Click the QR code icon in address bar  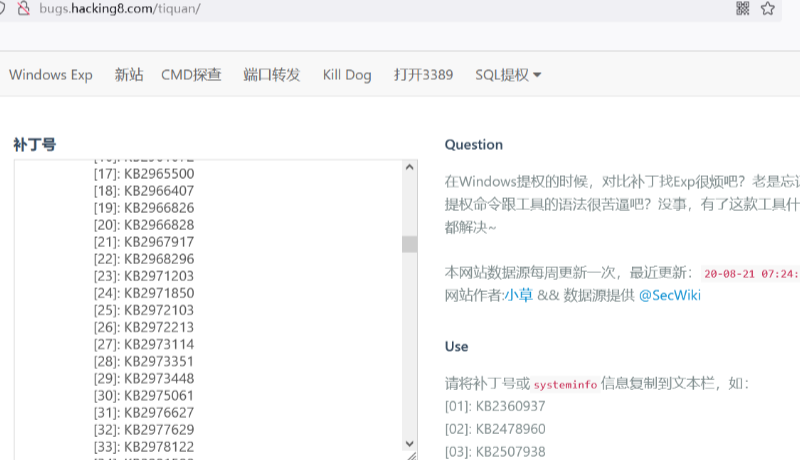(742, 8)
